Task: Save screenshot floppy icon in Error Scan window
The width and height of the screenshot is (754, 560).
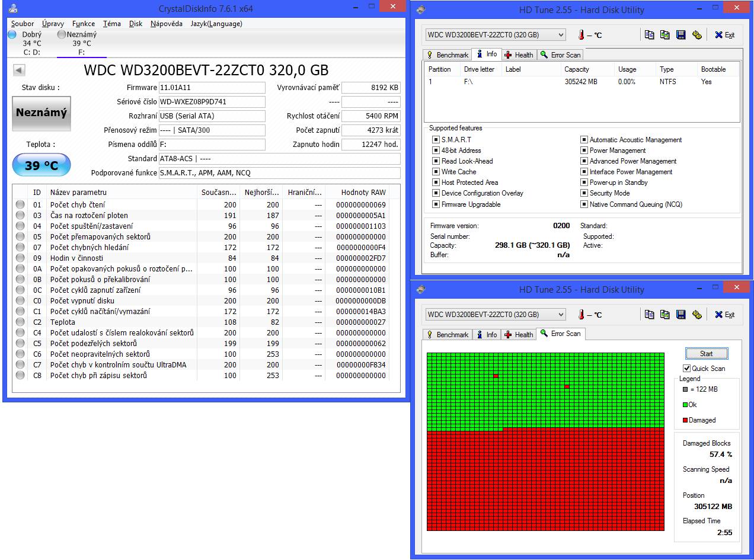Action: pyautogui.click(x=681, y=315)
